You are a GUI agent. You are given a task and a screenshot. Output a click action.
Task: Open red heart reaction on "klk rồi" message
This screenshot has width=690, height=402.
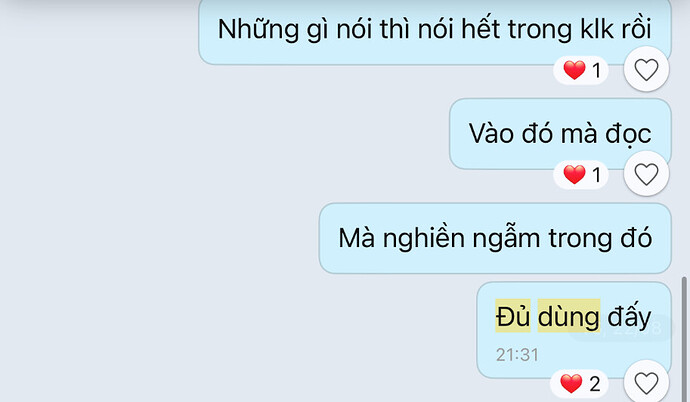[581, 70]
